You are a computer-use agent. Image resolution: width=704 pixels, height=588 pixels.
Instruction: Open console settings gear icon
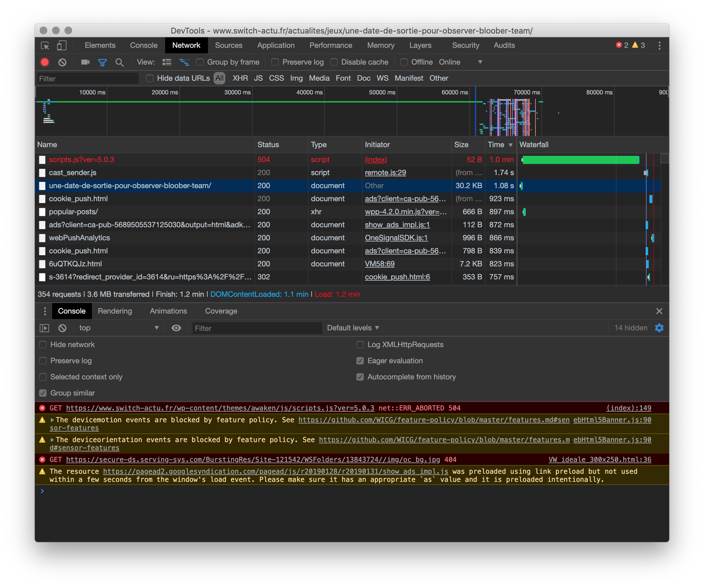tap(659, 328)
